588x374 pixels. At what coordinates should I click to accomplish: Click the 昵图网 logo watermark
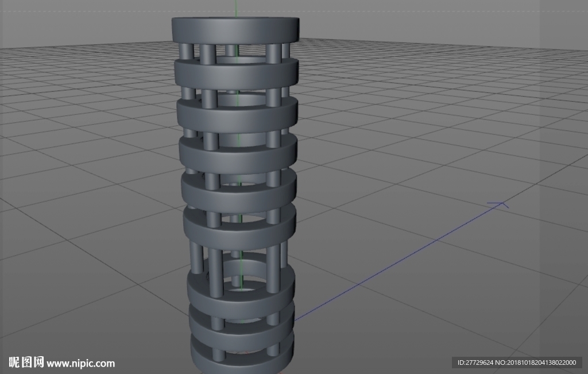pyautogui.click(x=26, y=363)
